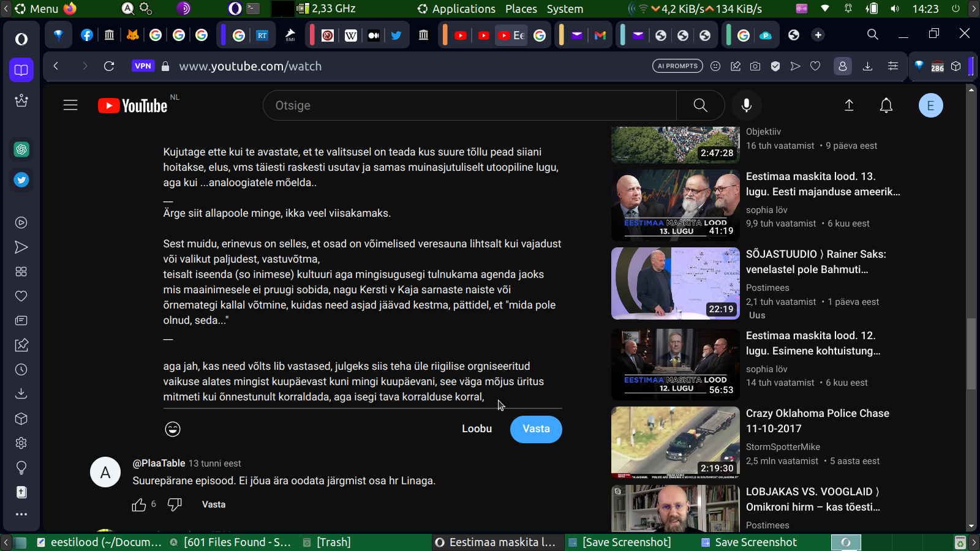The height and width of the screenshot is (551, 980).
Task: Open the Easy Setup settings panel
Action: 893,66
